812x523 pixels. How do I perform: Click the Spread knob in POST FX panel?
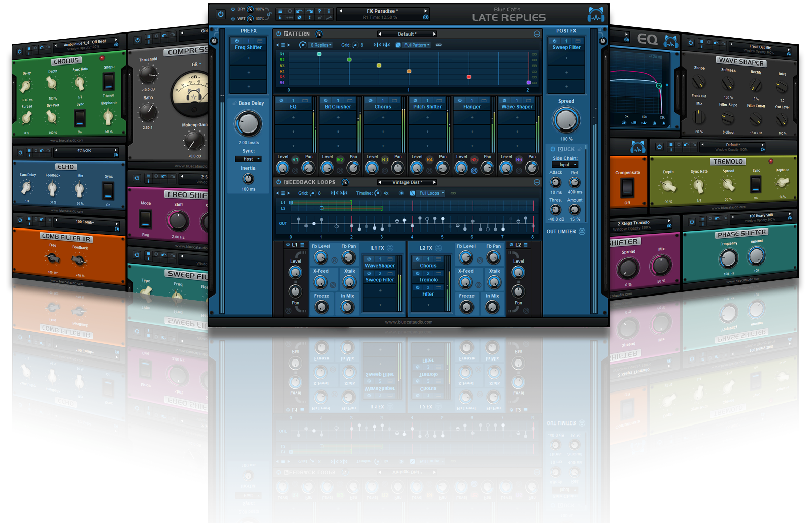click(566, 120)
